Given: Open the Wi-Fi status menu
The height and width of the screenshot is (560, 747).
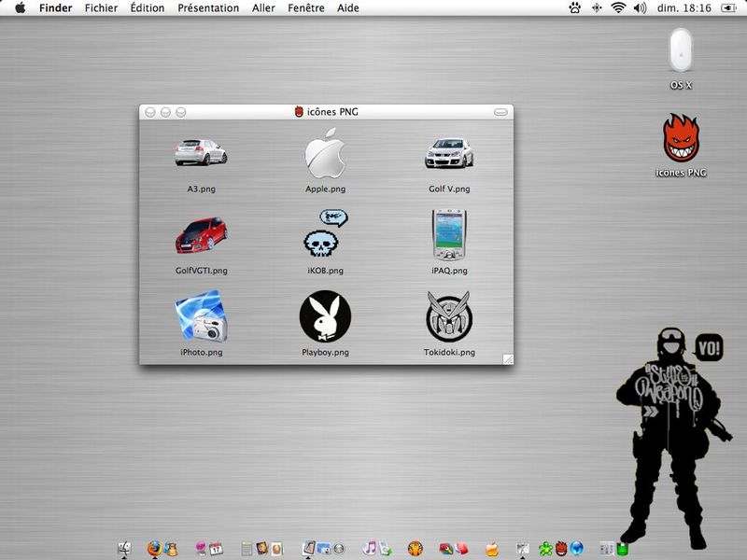Looking at the screenshot, I should point(618,7).
